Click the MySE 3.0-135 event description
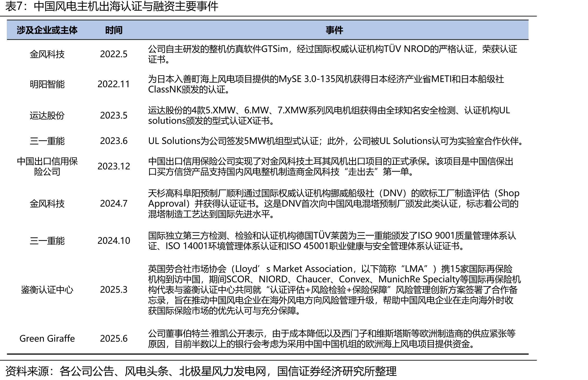This screenshot has width=588, height=380. pyautogui.click(x=326, y=84)
